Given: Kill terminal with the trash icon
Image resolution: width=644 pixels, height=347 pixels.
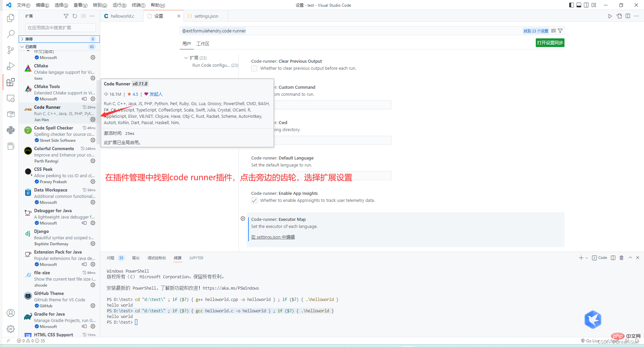Looking at the screenshot, I should pyautogui.click(x=621, y=258).
